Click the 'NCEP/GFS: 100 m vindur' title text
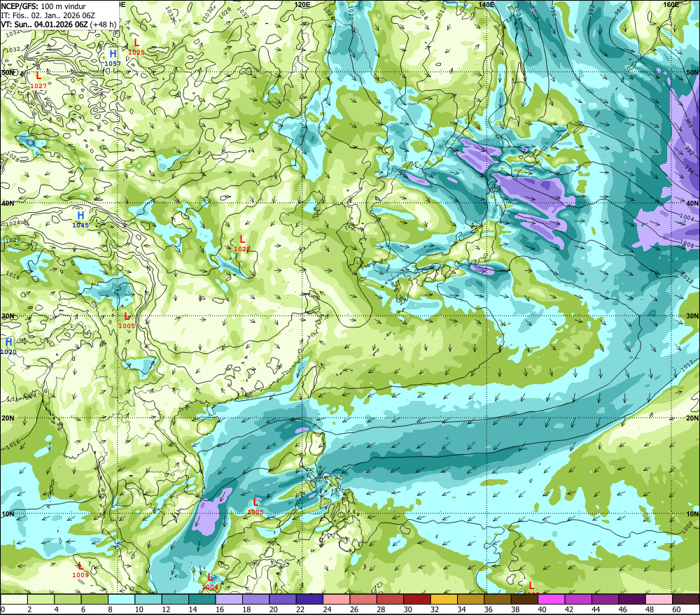Screen dimensions: 700x615 (43, 6)
